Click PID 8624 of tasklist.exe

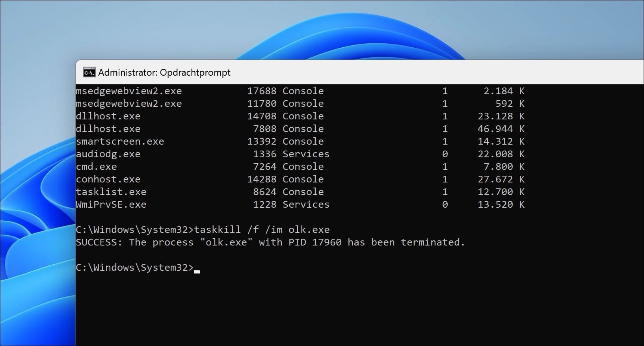coord(265,192)
